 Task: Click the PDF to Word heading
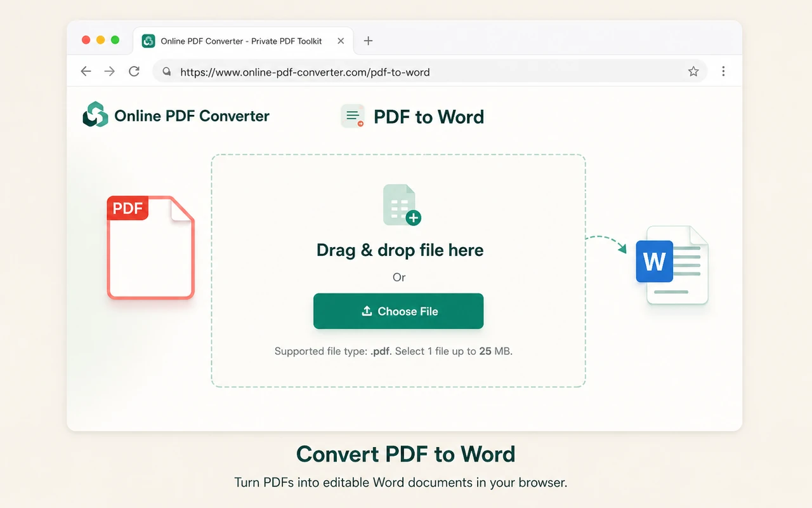pyautogui.click(x=429, y=117)
